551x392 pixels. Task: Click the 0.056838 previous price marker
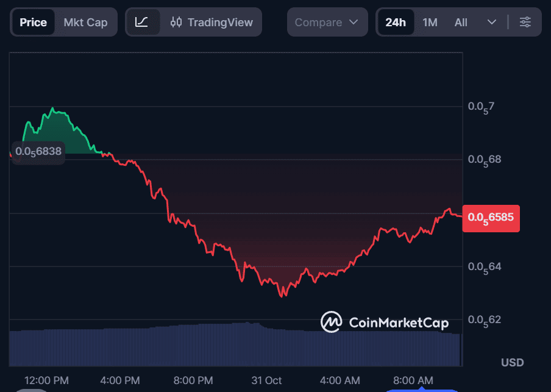(x=38, y=152)
